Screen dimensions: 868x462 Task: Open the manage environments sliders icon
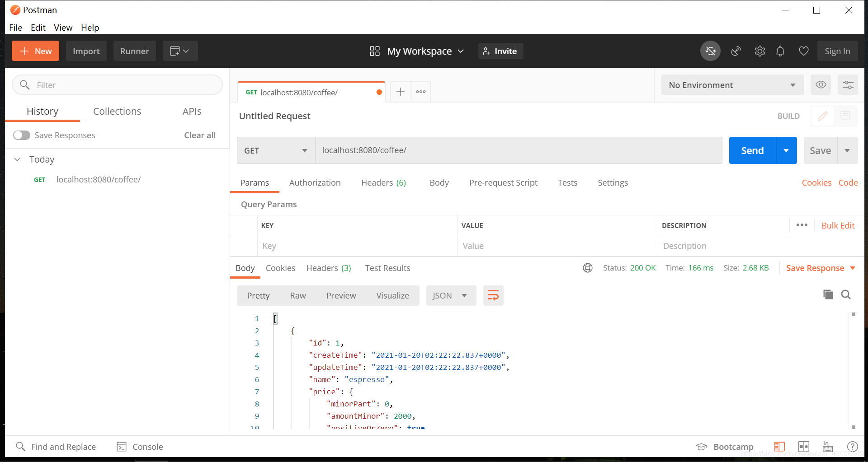pos(848,85)
